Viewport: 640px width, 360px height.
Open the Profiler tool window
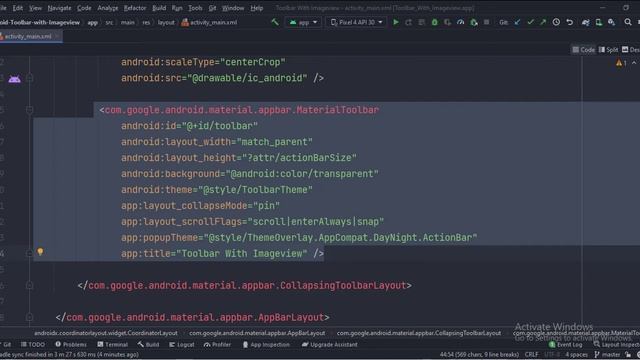click(217, 344)
